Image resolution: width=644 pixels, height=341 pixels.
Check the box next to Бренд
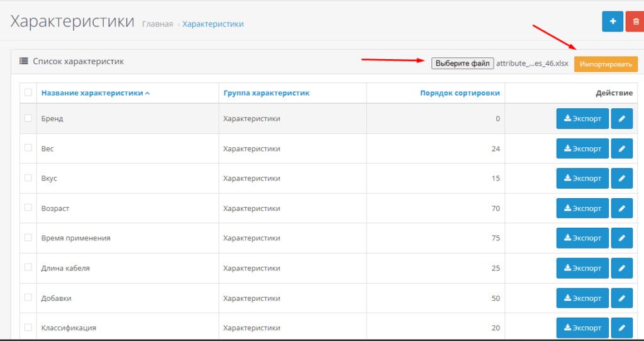[28, 118]
